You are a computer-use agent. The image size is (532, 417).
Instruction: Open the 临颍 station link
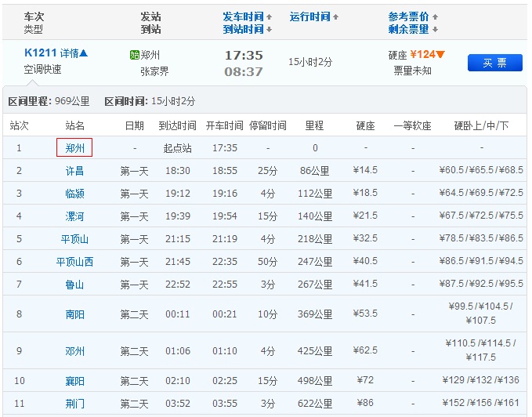point(74,194)
